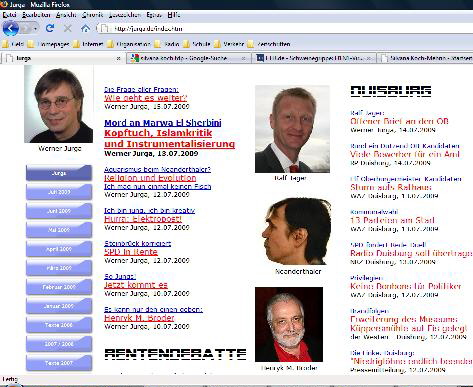
Task: Open the 'Hurra: Elektropost!' link
Action: click(143, 219)
